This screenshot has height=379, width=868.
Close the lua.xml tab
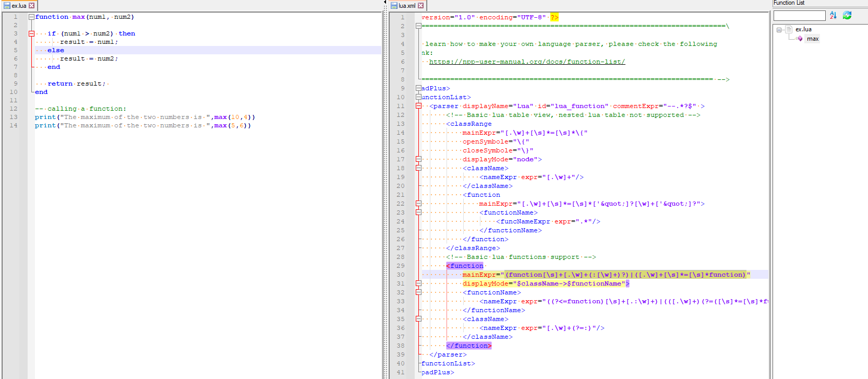(420, 6)
